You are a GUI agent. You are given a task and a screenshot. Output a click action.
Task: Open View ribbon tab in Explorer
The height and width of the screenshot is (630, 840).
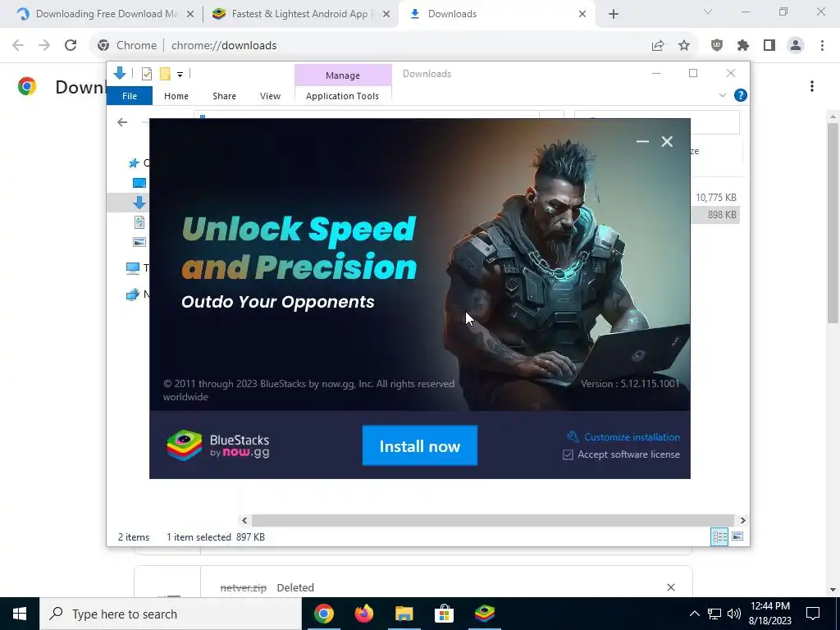pos(270,96)
